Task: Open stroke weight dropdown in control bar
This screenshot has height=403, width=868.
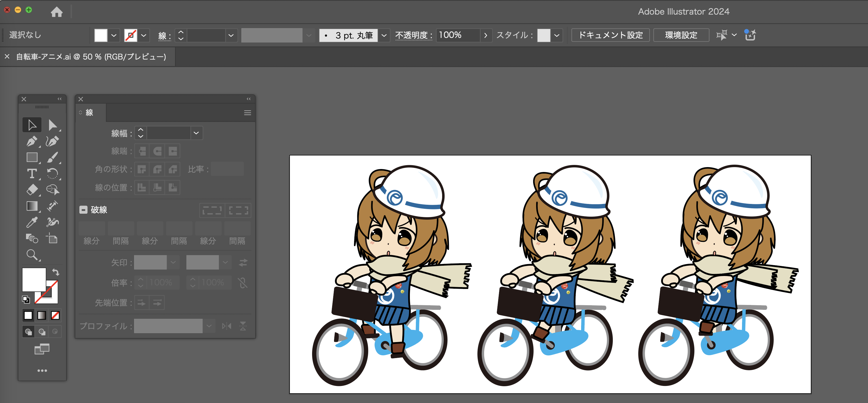Action: pyautogui.click(x=231, y=35)
